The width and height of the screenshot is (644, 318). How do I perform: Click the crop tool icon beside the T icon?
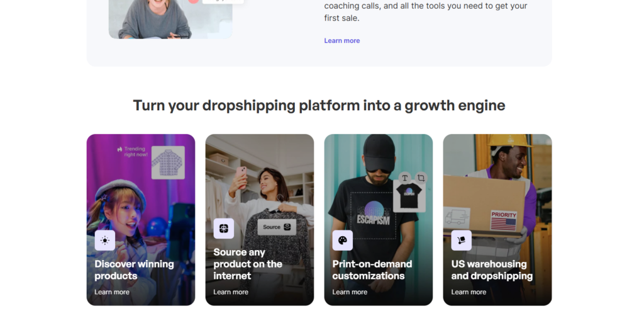421,178
